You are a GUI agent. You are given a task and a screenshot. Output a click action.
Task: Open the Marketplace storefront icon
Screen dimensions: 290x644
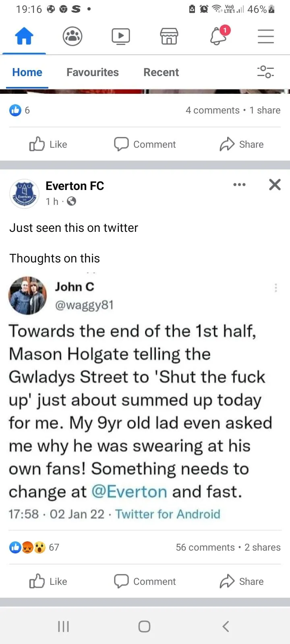pyautogui.click(x=169, y=36)
